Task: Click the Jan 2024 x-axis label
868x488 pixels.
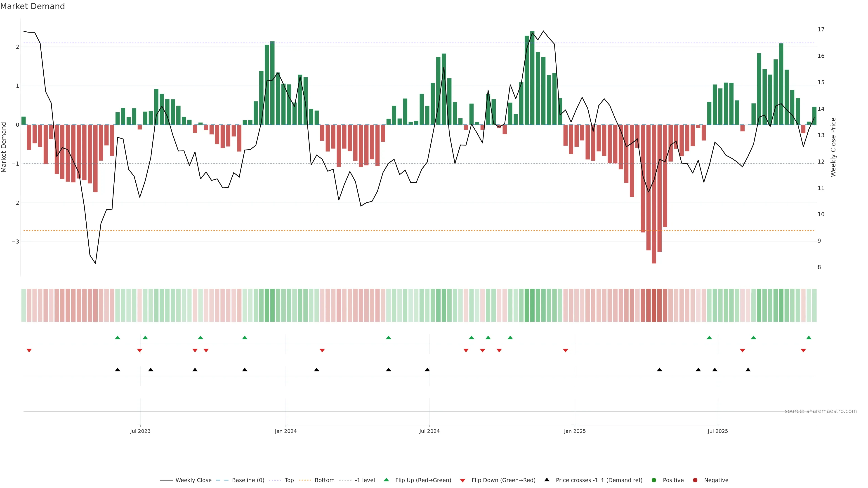Action: pos(285,431)
